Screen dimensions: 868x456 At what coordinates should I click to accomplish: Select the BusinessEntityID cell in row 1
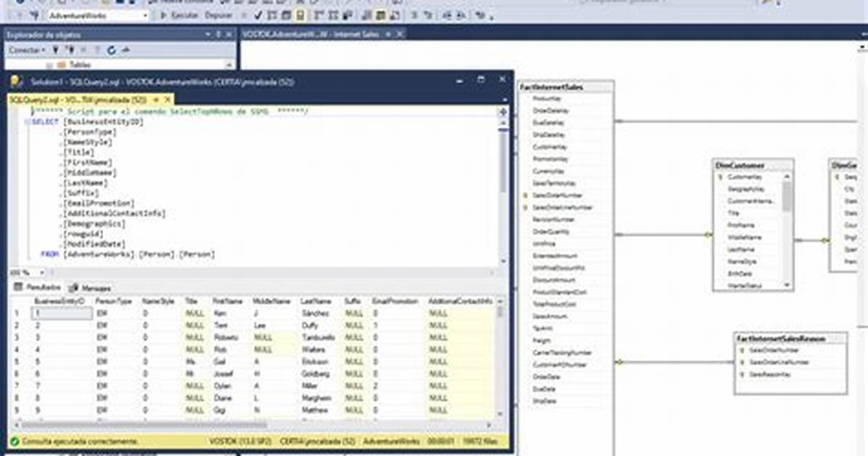[62, 313]
